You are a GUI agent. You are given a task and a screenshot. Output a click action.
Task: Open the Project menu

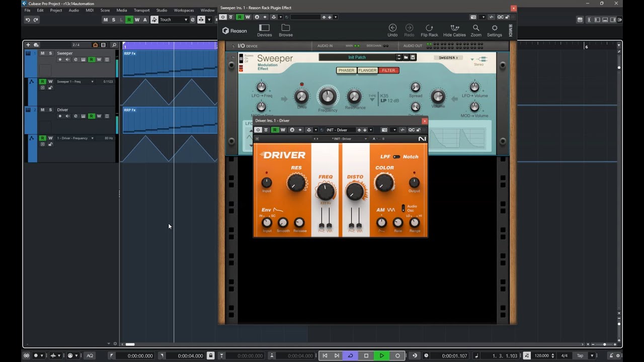(x=56, y=10)
